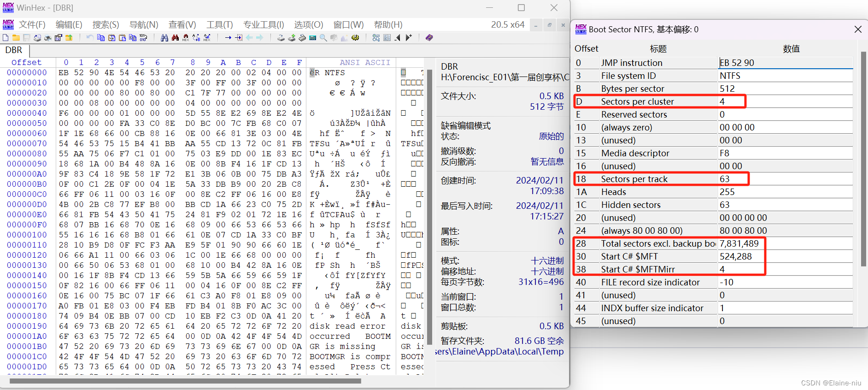Click the black right-triangle next position icon

(x=409, y=38)
